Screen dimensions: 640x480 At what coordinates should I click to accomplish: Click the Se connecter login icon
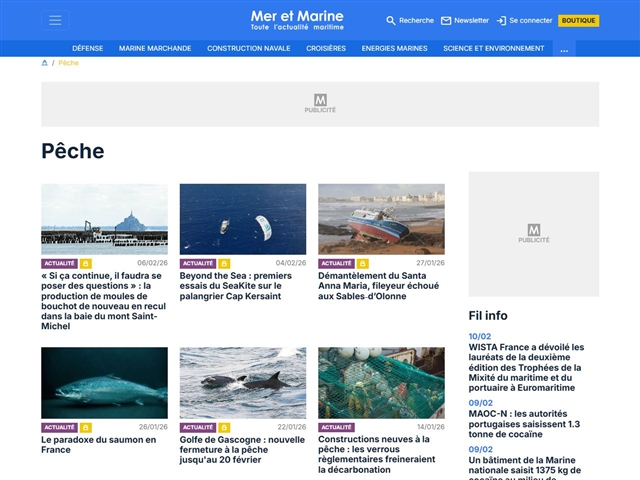[x=501, y=20]
